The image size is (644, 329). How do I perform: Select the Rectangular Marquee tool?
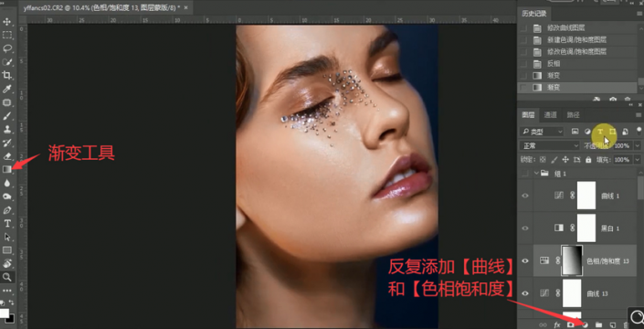click(x=7, y=35)
